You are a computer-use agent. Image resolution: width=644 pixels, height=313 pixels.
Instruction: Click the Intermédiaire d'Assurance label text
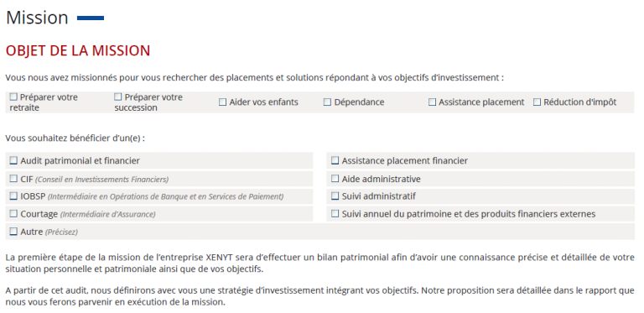(108, 215)
